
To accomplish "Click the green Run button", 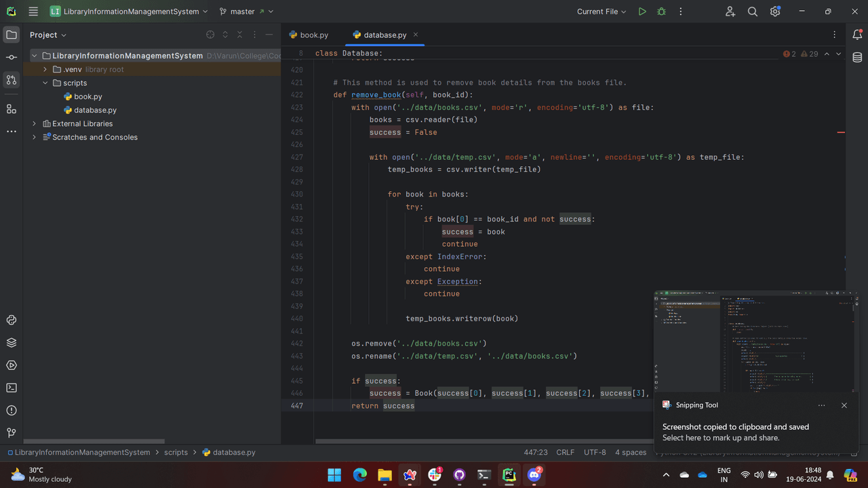I will [642, 12].
